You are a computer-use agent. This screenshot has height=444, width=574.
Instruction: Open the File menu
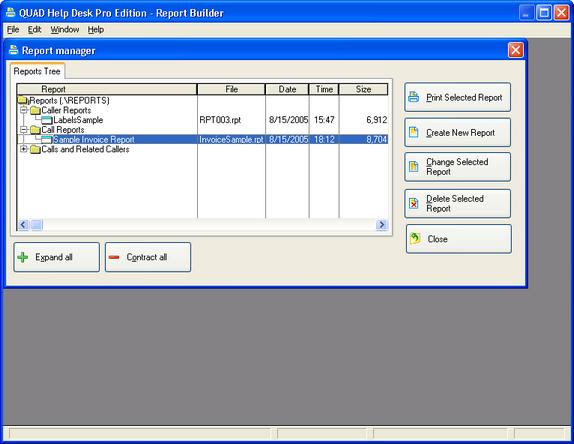(x=13, y=30)
